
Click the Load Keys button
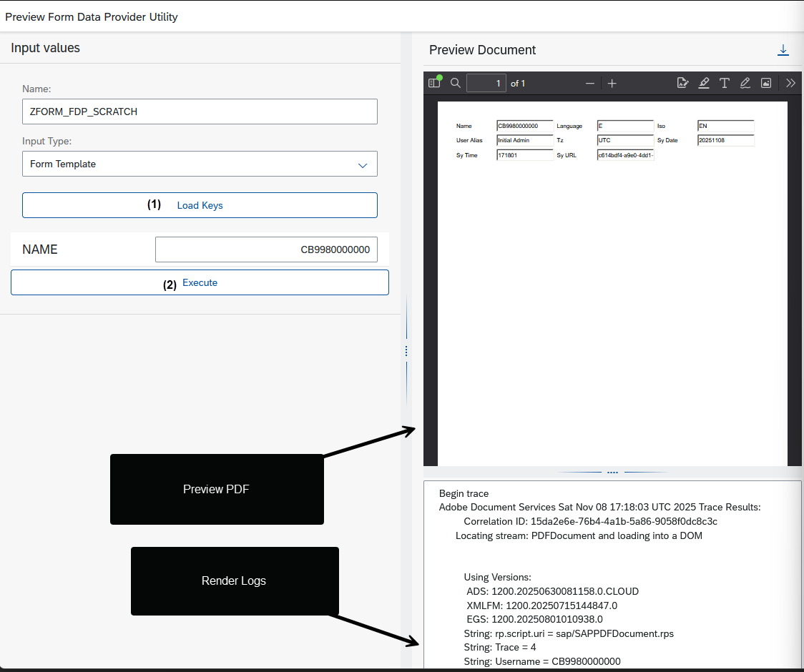(x=200, y=205)
